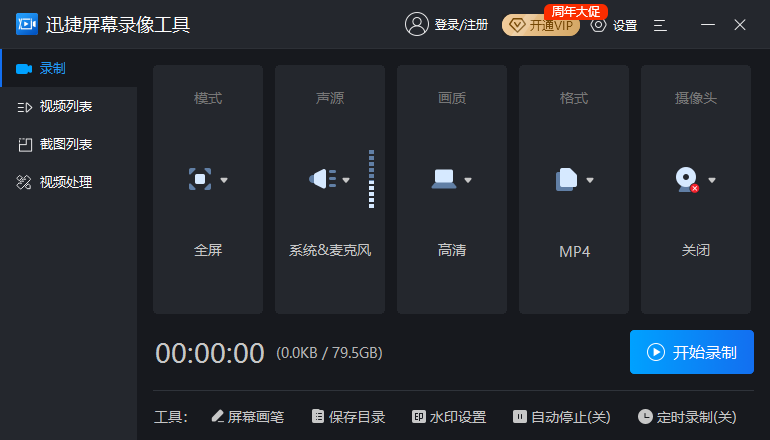Click the file format icon
This screenshot has width=770, height=440.
[x=566, y=179]
